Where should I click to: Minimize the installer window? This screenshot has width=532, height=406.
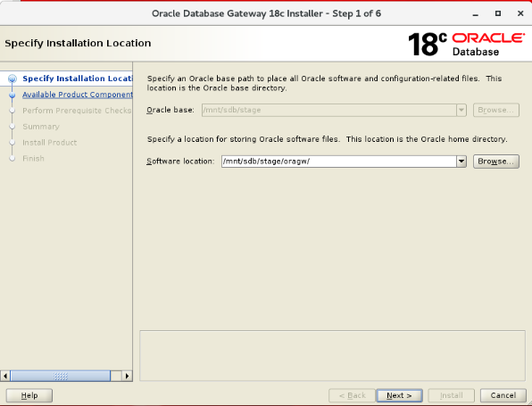(x=476, y=13)
